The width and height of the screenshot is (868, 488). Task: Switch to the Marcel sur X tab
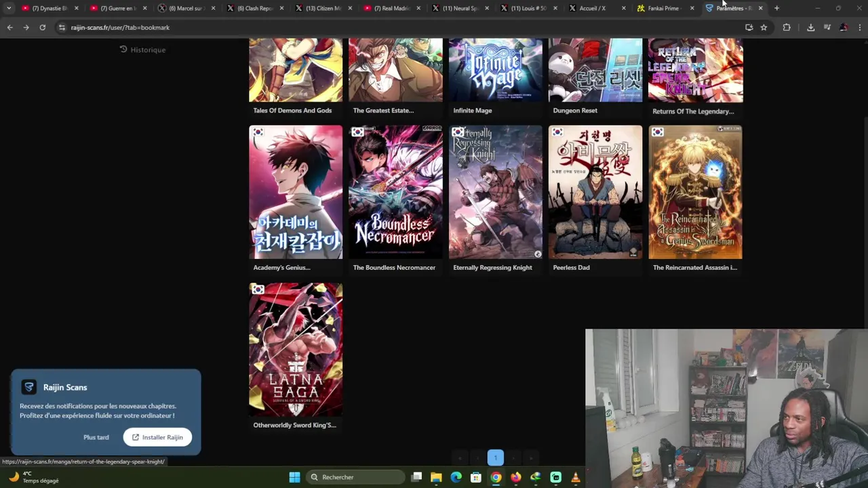tap(186, 8)
